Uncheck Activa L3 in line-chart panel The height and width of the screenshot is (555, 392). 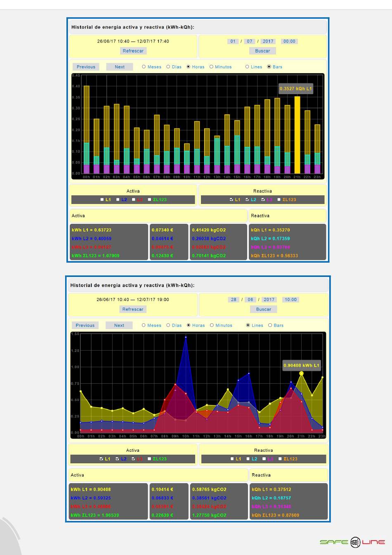pyautogui.click(x=133, y=459)
